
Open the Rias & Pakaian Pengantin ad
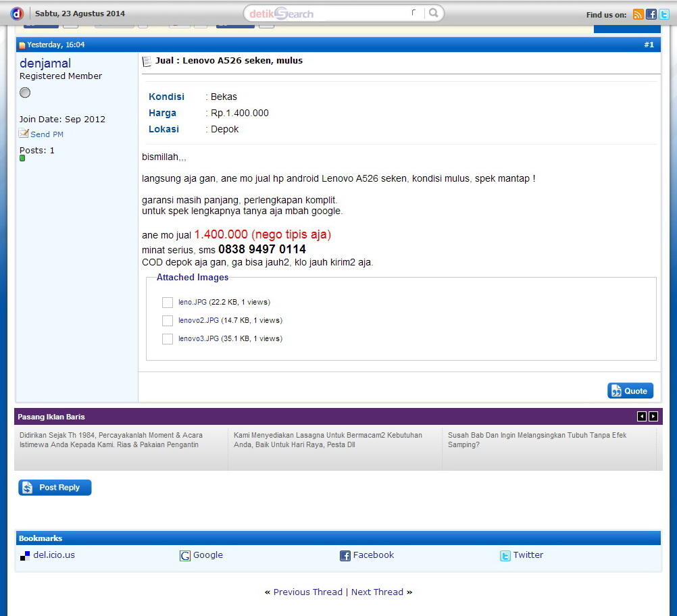pos(111,440)
